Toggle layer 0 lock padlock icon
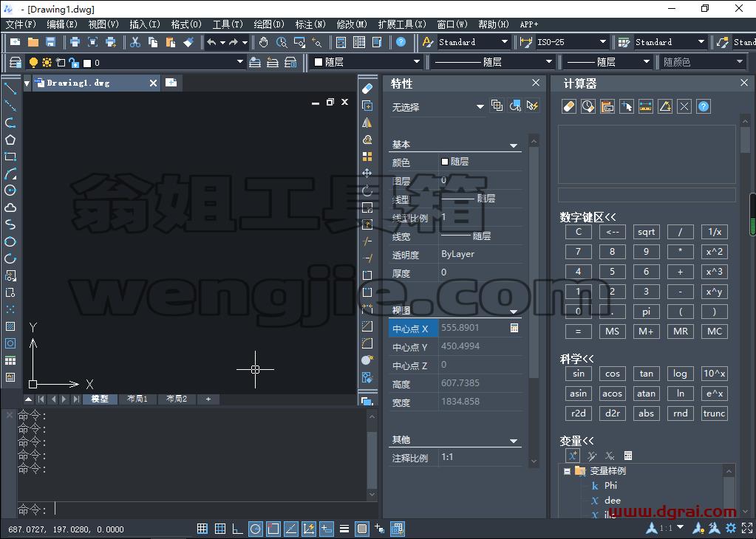Image resolution: width=756 pixels, height=539 pixels. (74, 63)
